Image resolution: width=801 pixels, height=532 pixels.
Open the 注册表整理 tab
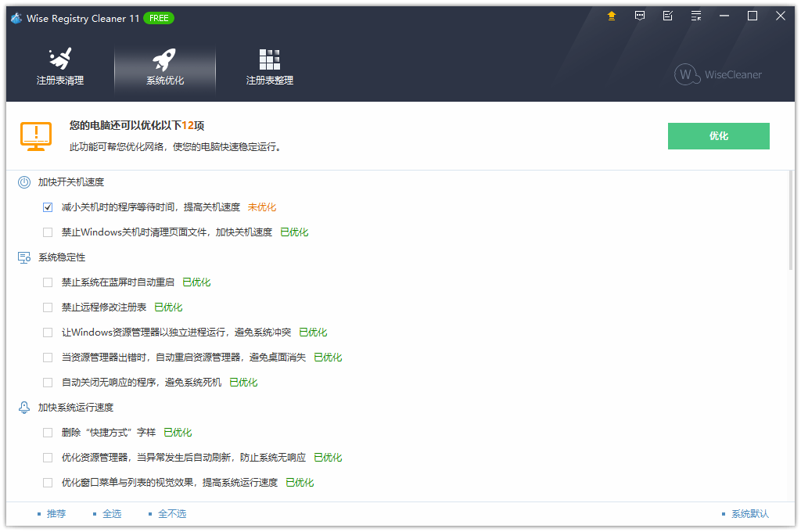[270, 67]
